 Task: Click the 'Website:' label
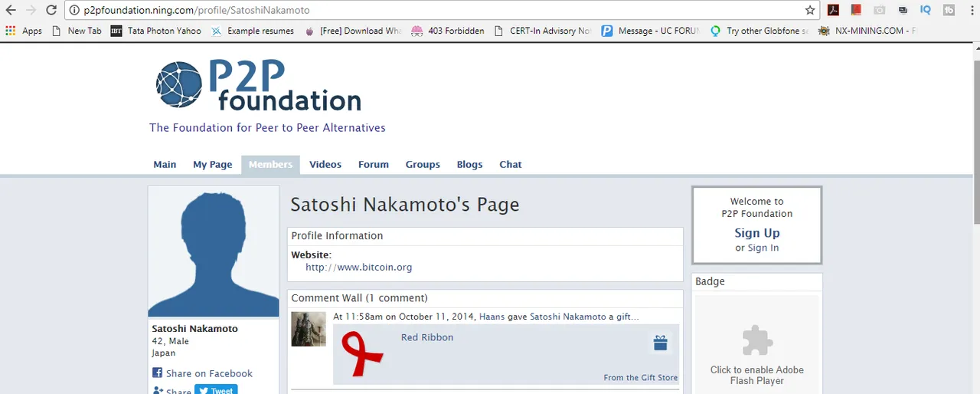tap(312, 254)
